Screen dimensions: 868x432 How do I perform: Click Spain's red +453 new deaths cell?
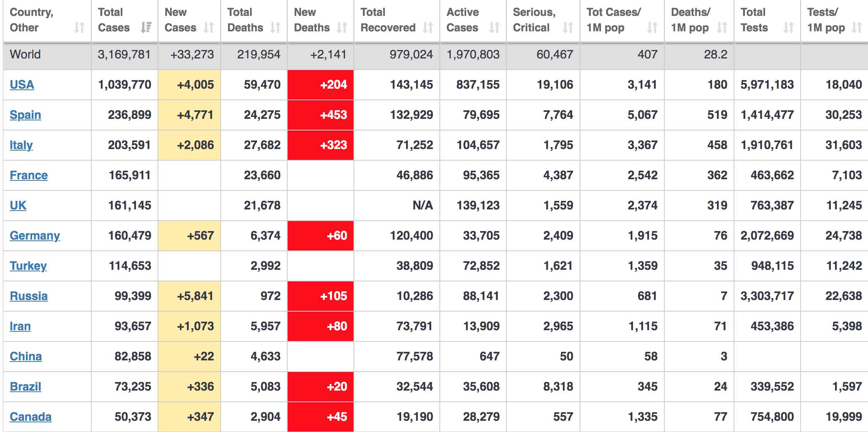[x=321, y=115]
